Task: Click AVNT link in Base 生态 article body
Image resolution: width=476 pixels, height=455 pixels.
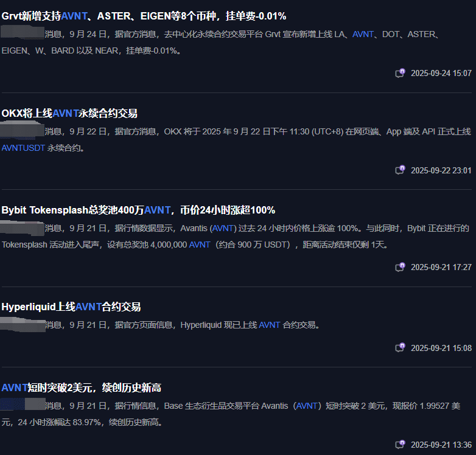Action: click(307, 406)
